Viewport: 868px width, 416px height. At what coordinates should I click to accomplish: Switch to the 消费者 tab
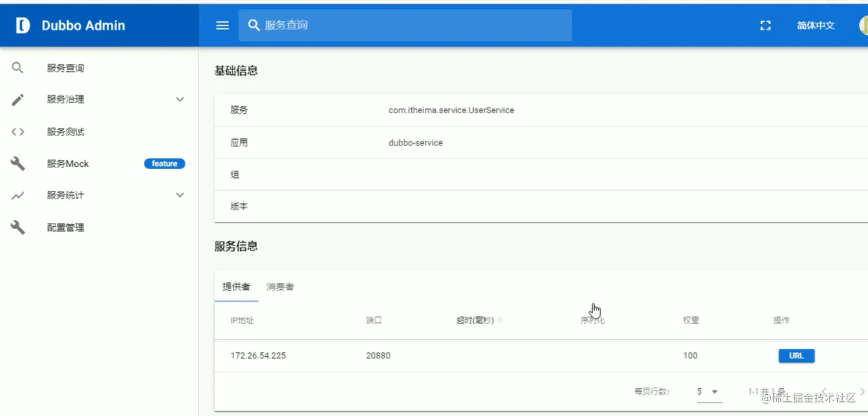(x=280, y=286)
